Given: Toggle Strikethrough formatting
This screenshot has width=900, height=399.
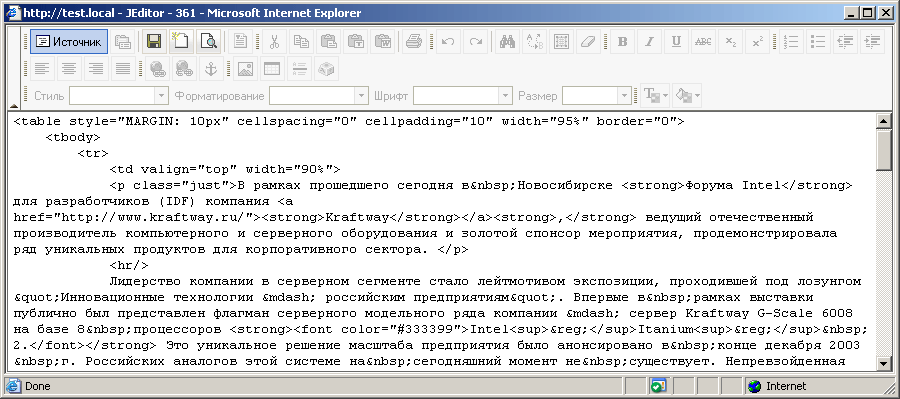Looking at the screenshot, I should coord(703,42).
